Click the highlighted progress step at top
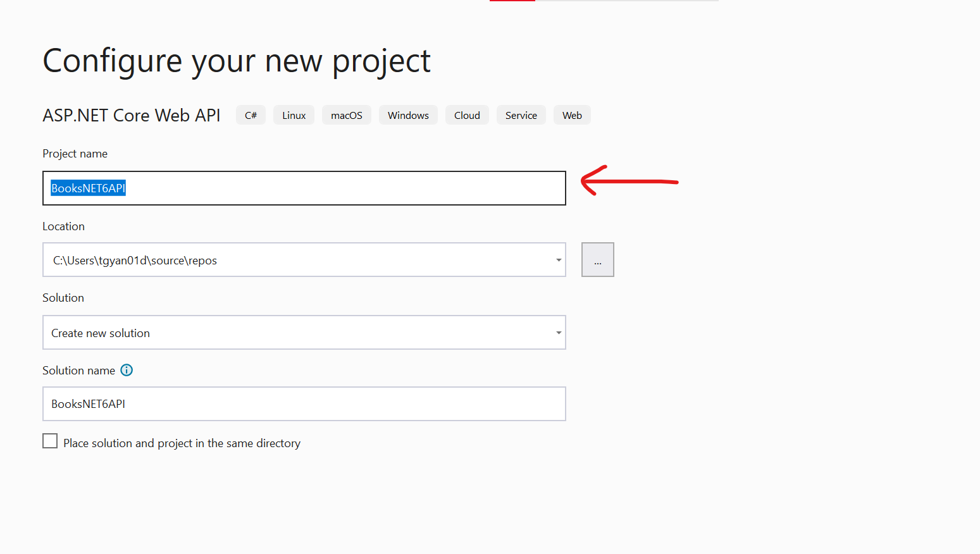This screenshot has height=554, width=980. click(512, 2)
